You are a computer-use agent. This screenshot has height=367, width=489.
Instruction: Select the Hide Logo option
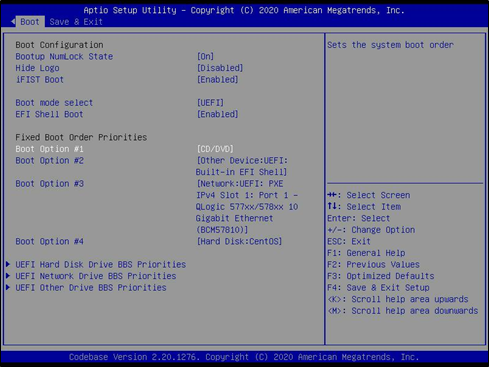click(37, 68)
